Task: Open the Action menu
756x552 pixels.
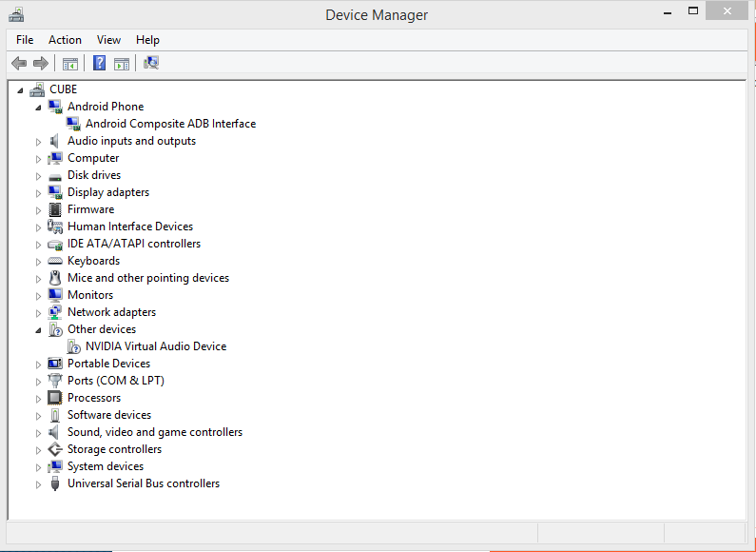Action: (65, 40)
